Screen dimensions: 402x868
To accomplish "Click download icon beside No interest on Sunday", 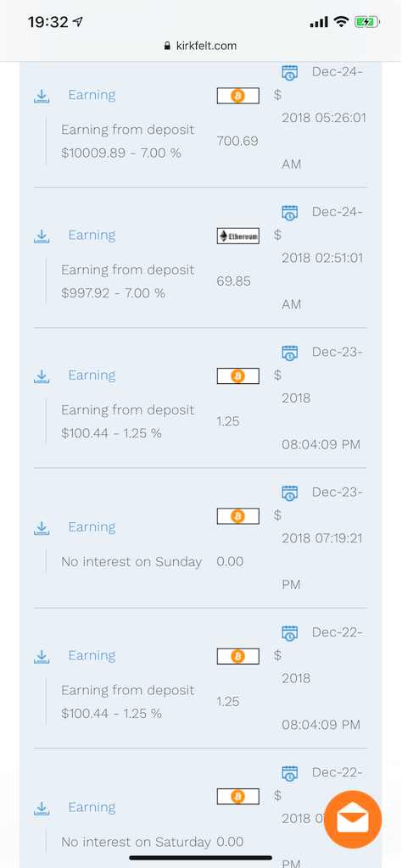I will [x=42, y=527].
